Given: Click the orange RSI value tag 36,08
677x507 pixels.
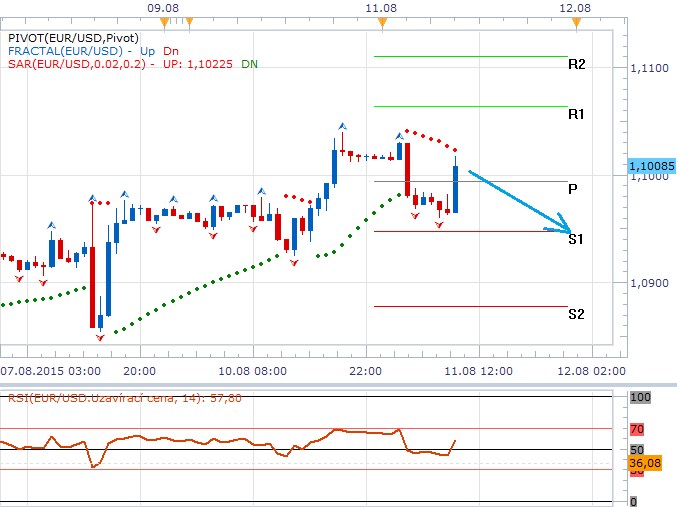Looking at the screenshot, I should [641, 463].
